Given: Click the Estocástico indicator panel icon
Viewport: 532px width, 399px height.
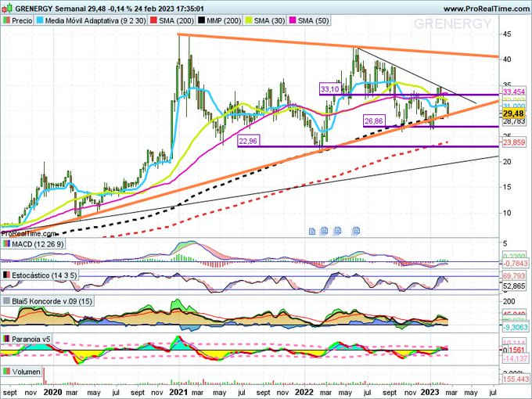Looking at the screenshot, I should (6, 275).
